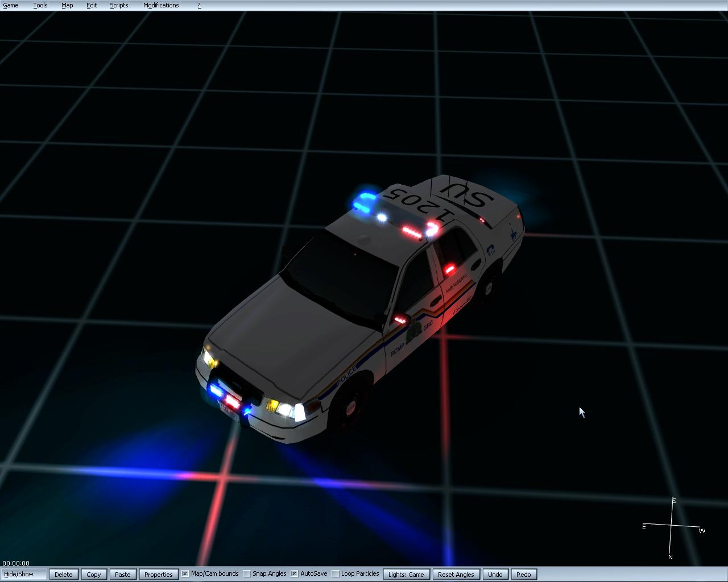Open object Properties
Screen dimensions: 728x582
pyautogui.click(x=158, y=574)
